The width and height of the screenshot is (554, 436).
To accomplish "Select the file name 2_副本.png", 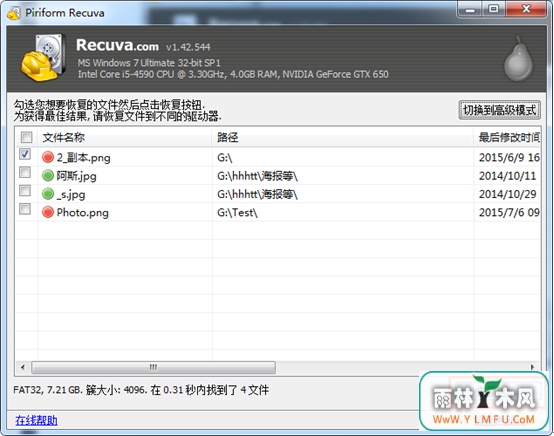I will [x=83, y=157].
